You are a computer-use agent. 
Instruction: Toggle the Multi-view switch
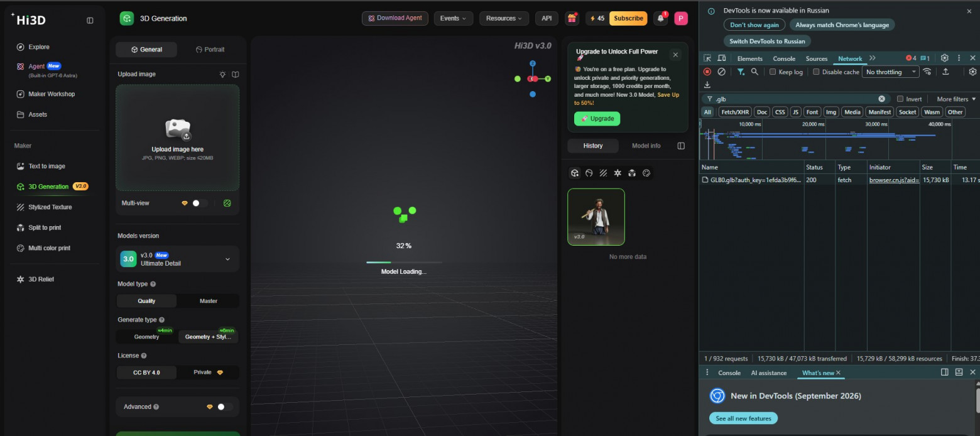point(200,203)
